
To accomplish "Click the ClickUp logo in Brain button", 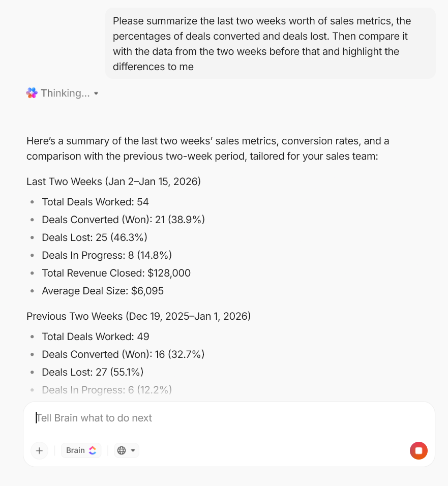I will coord(93,450).
